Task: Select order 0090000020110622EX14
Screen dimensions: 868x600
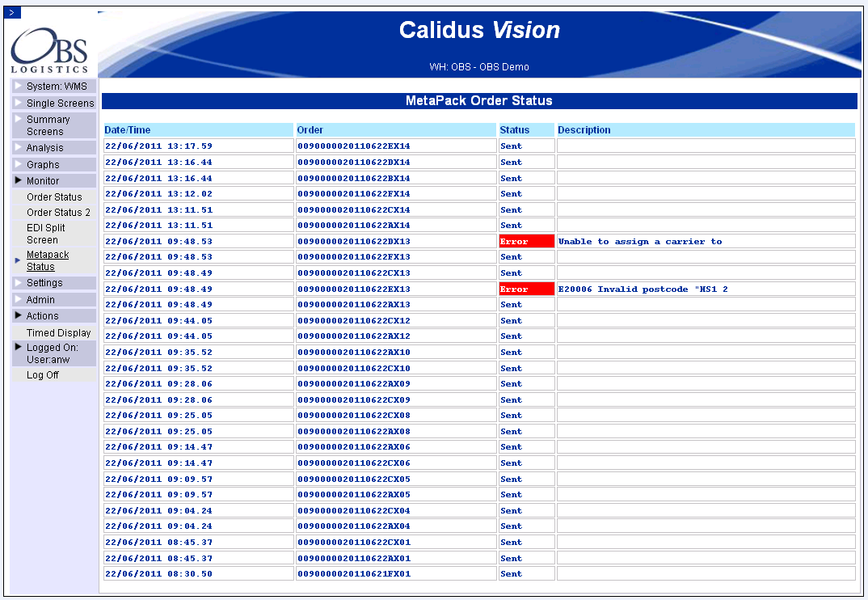Action: 354,146
